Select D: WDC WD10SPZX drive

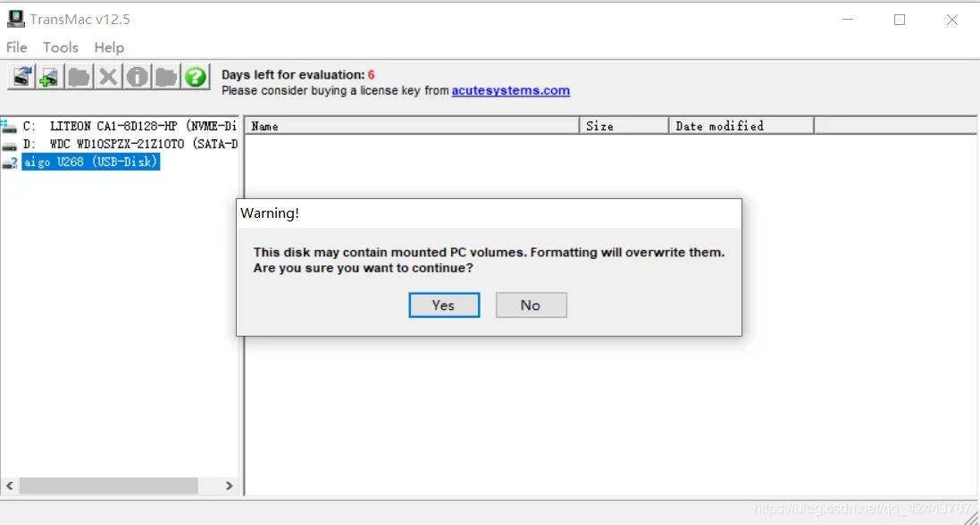pos(130,145)
